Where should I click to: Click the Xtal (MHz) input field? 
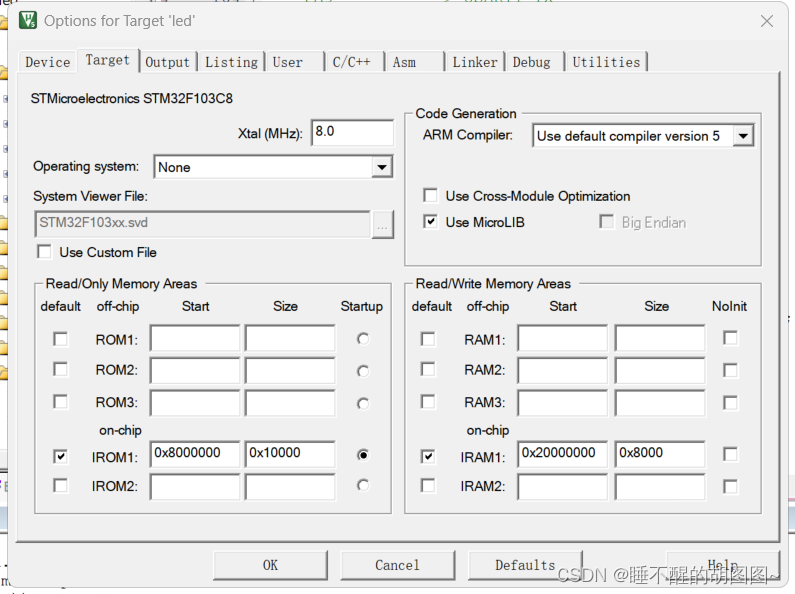point(352,132)
